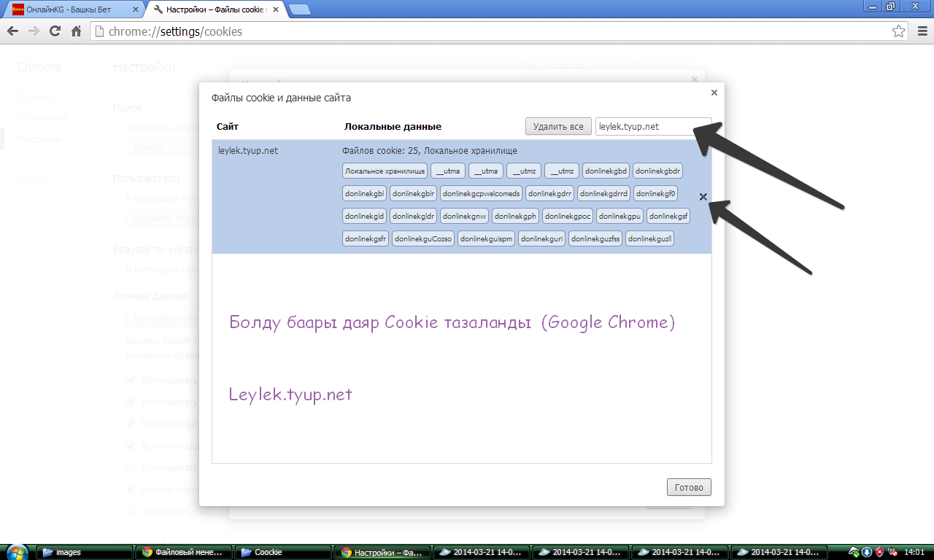Viewport: 934px width, 560px height.
Task: Open the Локальное хранилище chip
Action: point(385,171)
